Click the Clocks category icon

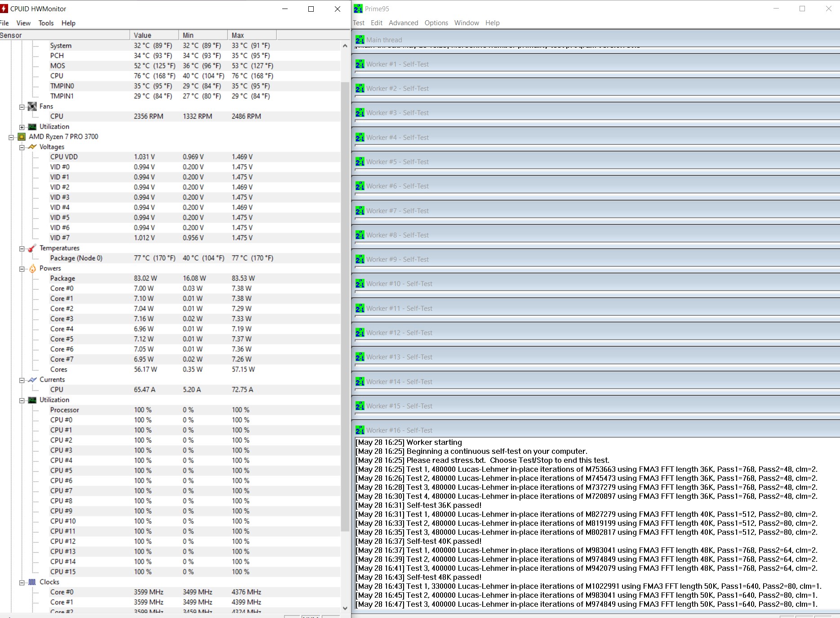32,582
